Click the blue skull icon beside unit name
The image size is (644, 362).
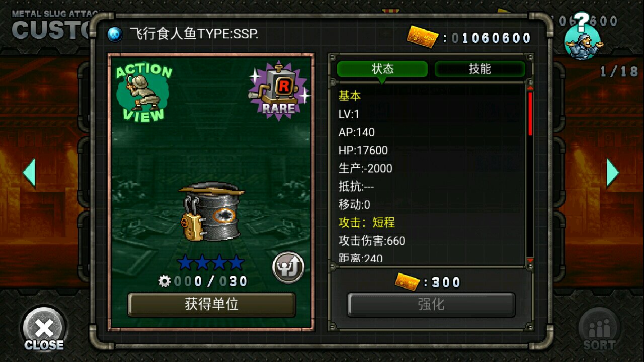click(x=115, y=34)
